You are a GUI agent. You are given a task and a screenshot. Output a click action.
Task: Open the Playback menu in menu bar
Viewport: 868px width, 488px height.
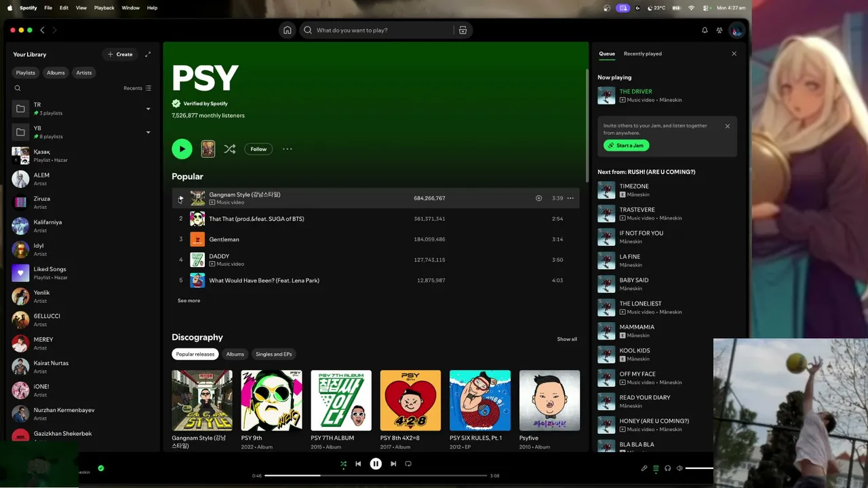tap(104, 8)
